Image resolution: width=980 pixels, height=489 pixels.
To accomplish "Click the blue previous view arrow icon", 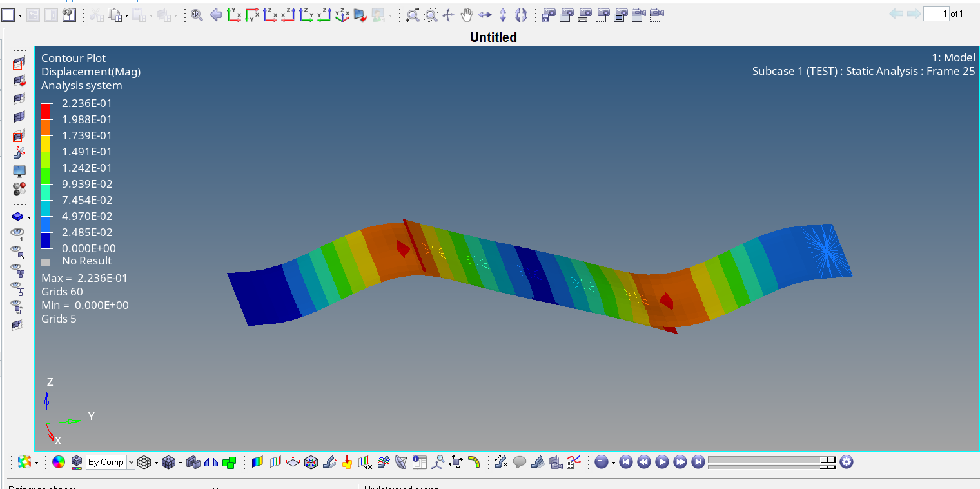I will click(x=216, y=15).
